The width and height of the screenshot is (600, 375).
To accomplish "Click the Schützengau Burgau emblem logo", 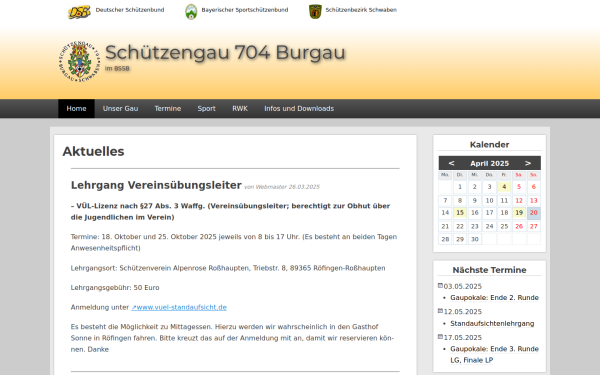I will coord(80,62).
